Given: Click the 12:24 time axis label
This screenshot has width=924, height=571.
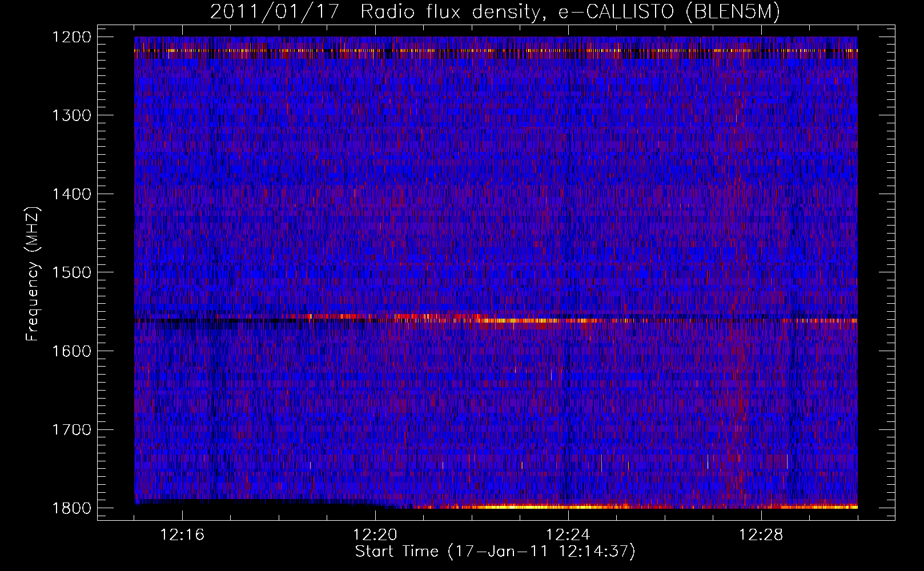Looking at the screenshot, I should (x=568, y=535).
